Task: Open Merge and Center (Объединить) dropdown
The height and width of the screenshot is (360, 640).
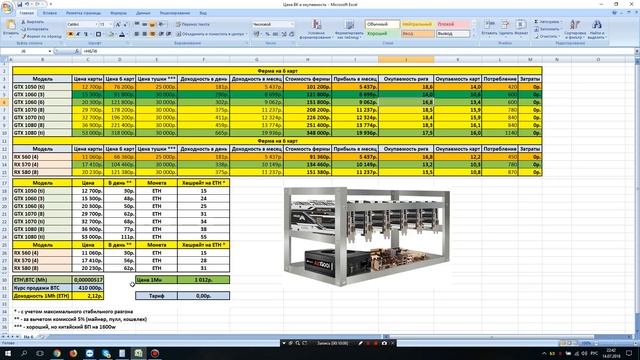Action: click(x=247, y=34)
